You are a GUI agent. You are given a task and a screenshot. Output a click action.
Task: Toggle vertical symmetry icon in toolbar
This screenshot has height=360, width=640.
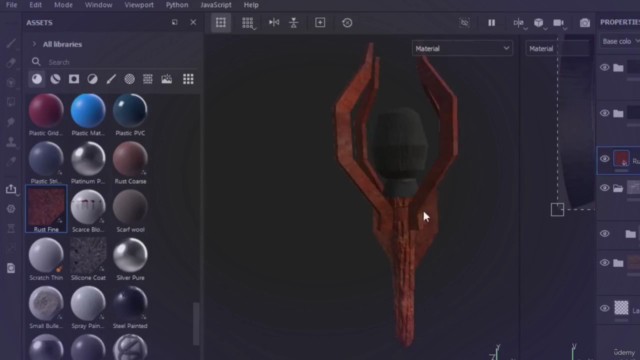[x=293, y=22]
